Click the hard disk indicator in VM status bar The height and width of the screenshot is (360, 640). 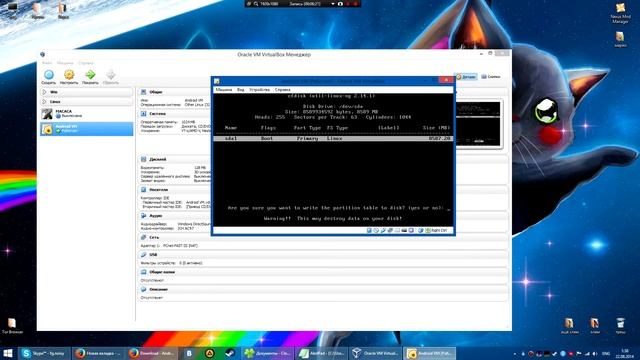[x=369, y=231]
